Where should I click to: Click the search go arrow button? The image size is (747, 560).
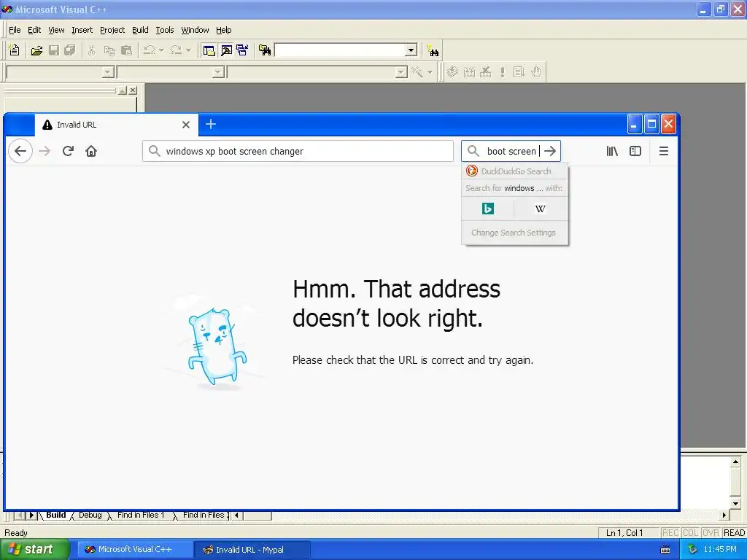click(x=550, y=151)
